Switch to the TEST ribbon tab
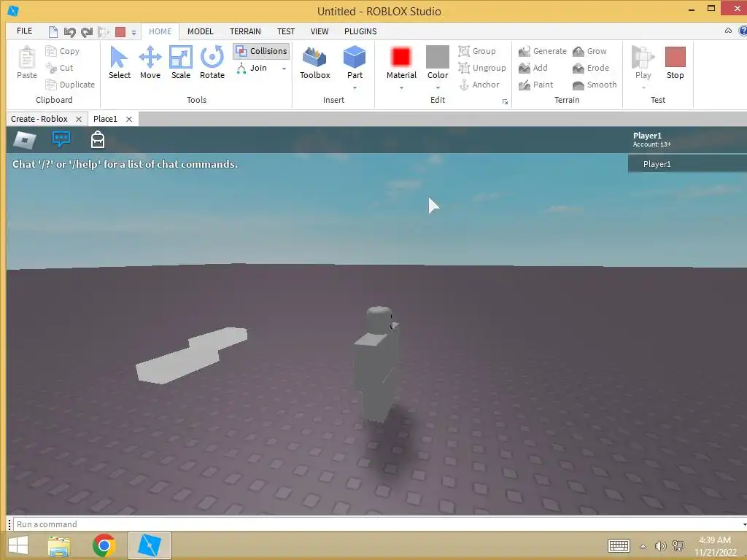This screenshot has height=560, width=747. pyautogui.click(x=286, y=31)
